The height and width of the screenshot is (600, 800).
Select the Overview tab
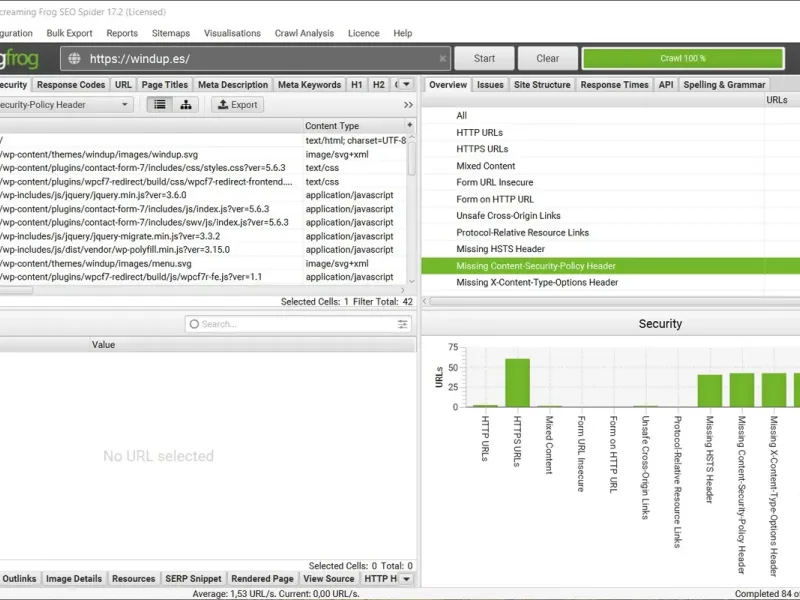pyautogui.click(x=448, y=85)
